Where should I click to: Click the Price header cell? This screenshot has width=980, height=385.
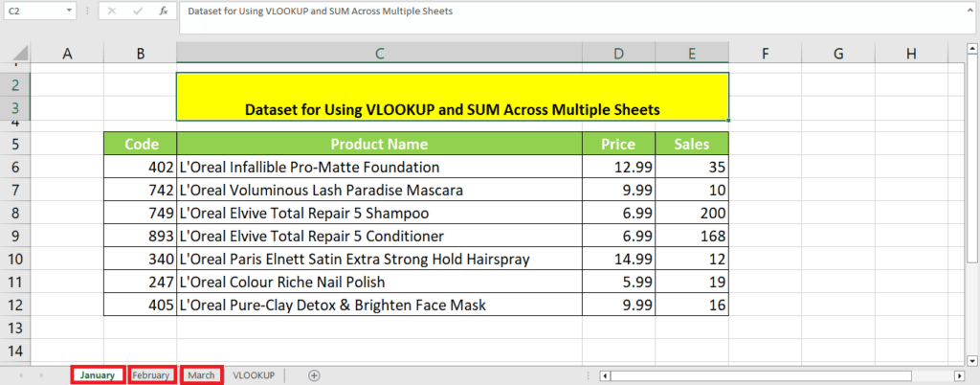tap(619, 145)
